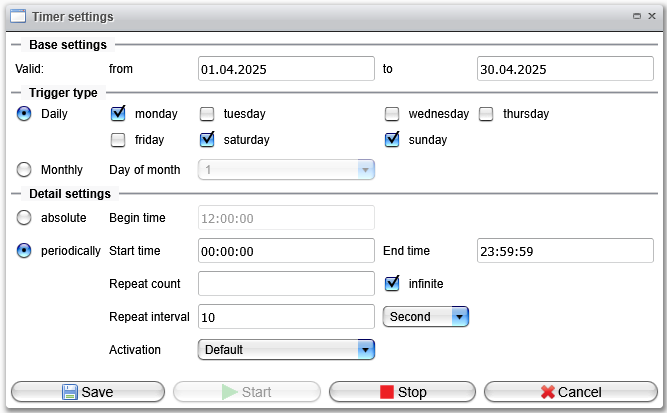Check the friday checkbox
This screenshot has height=413, width=667.
coord(118,140)
